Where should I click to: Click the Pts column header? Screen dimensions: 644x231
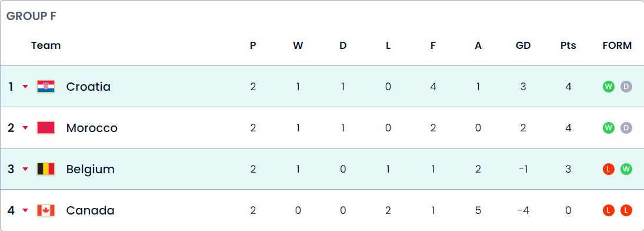click(x=568, y=45)
